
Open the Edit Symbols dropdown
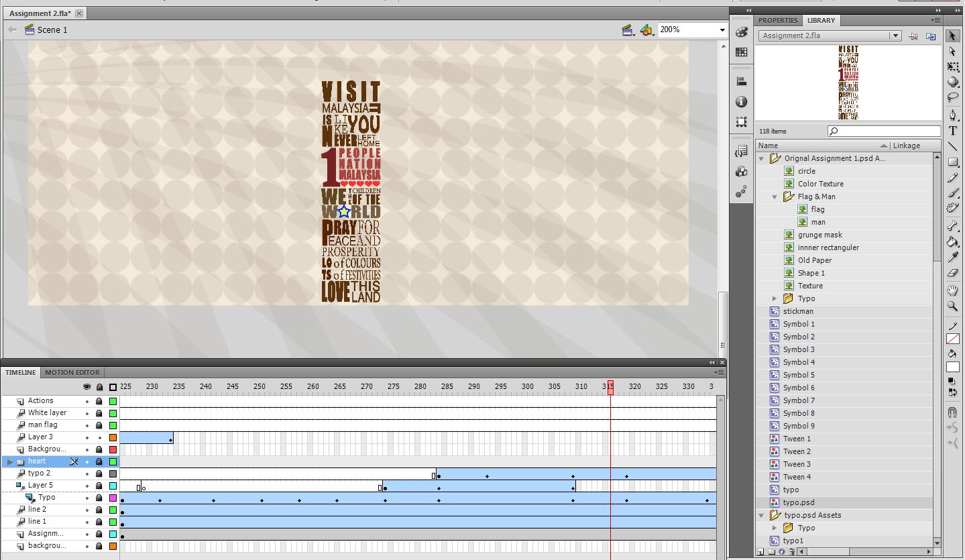[x=646, y=30]
